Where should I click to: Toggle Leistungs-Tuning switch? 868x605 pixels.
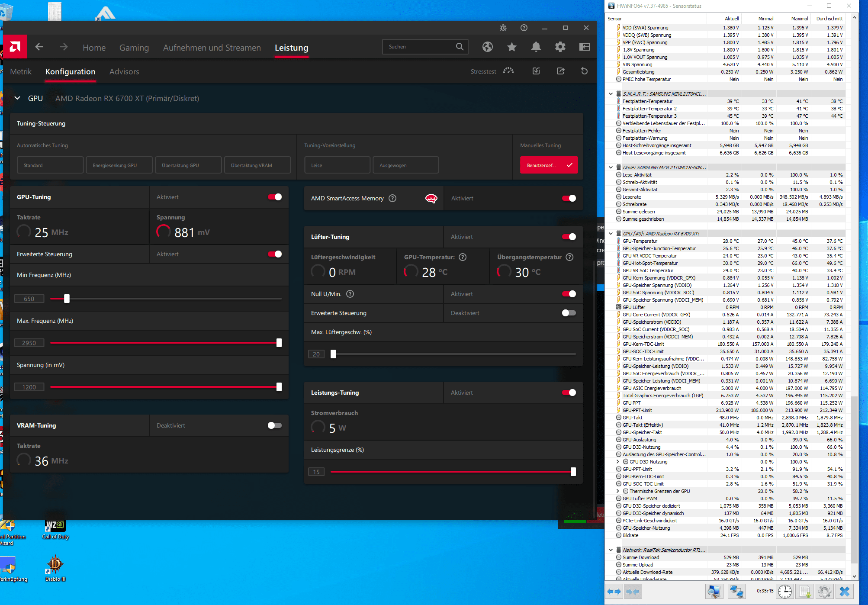point(569,393)
